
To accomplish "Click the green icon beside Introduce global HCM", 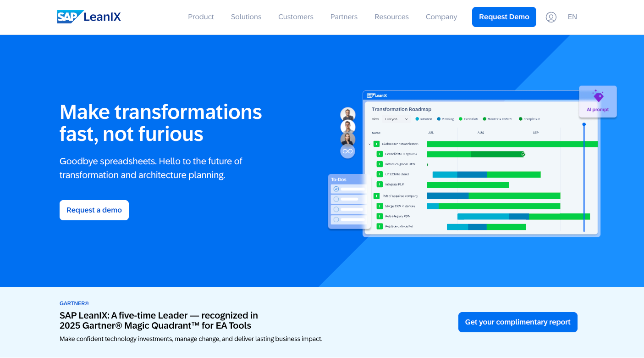I will [380, 164].
